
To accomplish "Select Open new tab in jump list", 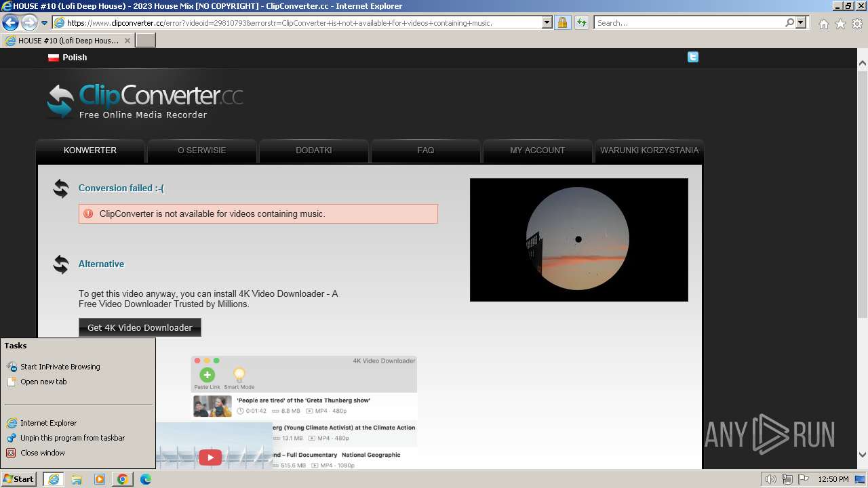I will 43,382.
